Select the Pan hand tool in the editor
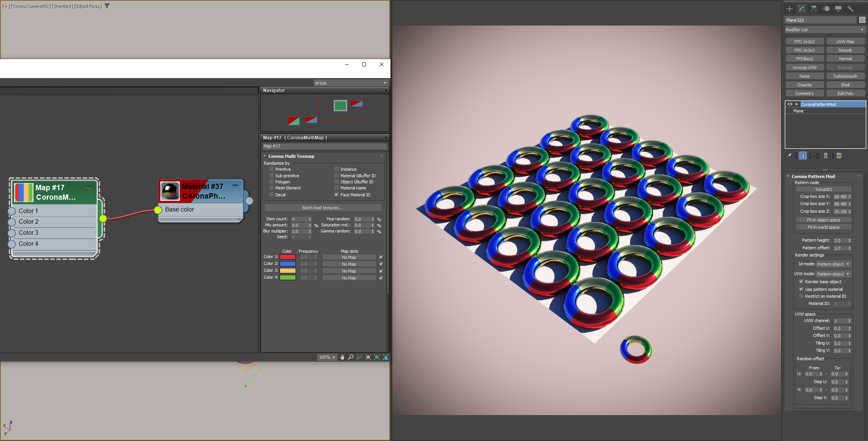This screenshot has height=441, width=868. pyautogui.click(x=342, y=357)
